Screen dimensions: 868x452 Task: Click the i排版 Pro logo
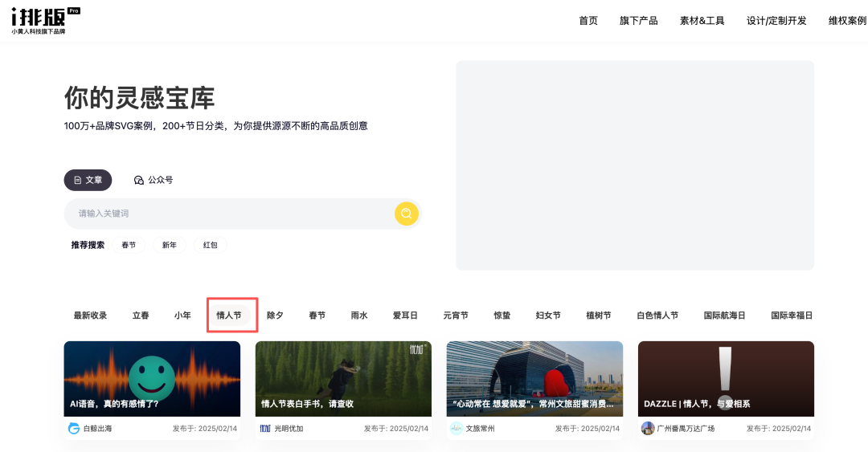pos(45,21)
